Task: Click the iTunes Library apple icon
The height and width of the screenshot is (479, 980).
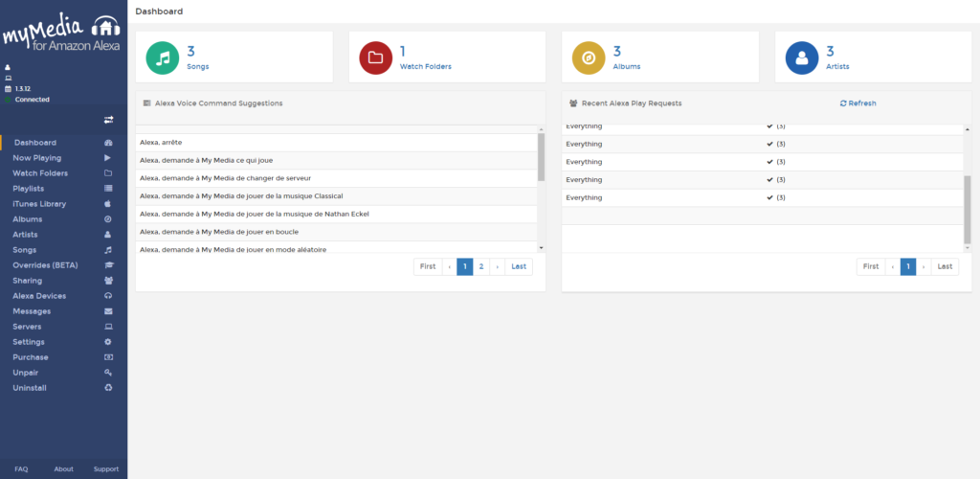Action: pyautogui.click(x=107, y=204)
